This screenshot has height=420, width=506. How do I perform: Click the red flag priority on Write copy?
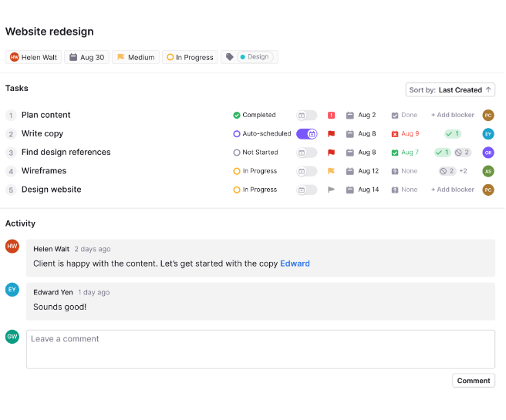[331, 133]
